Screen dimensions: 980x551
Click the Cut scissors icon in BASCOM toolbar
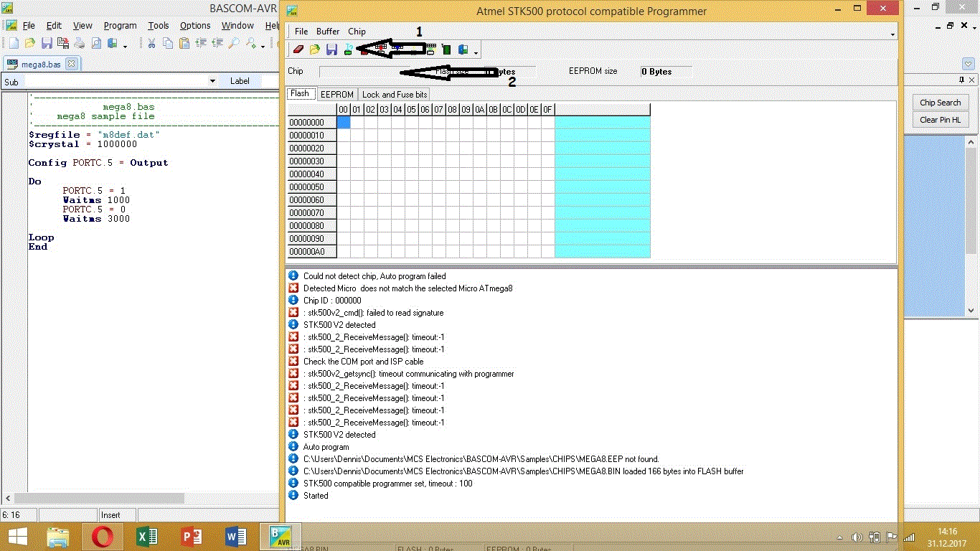coord(151,44)
